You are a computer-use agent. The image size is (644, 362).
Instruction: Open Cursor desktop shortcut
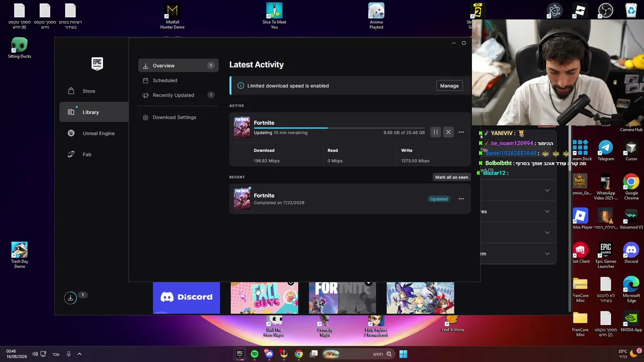coord(631,151)
